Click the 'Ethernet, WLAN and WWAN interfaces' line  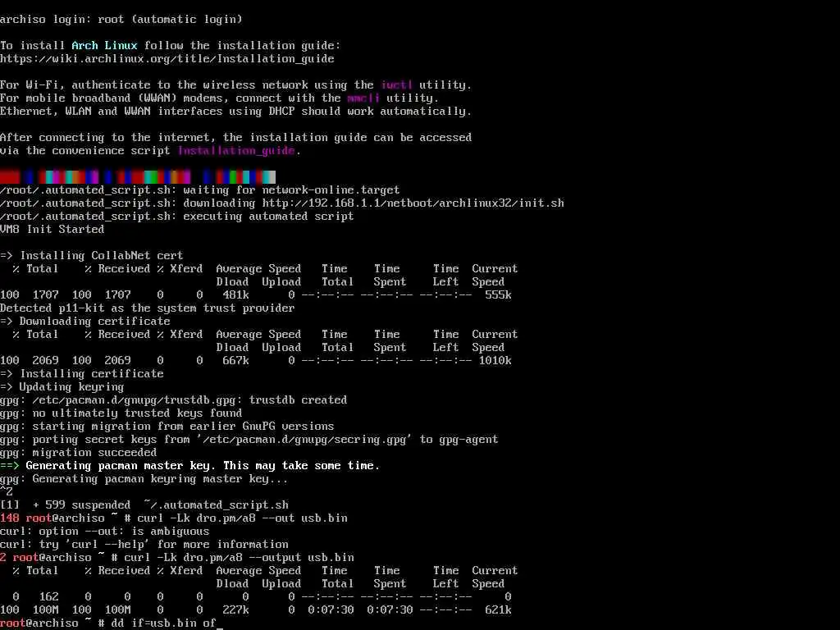coord(235,112)
